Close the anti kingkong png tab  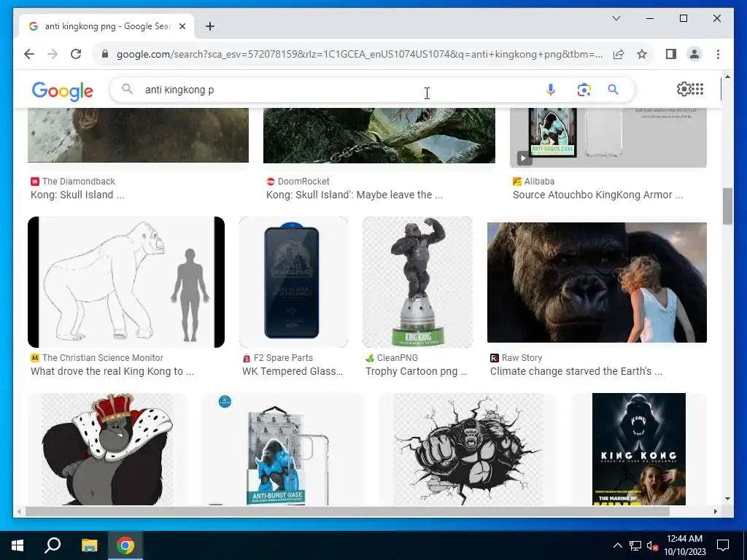pyautogui.click(x=182, y=26)
